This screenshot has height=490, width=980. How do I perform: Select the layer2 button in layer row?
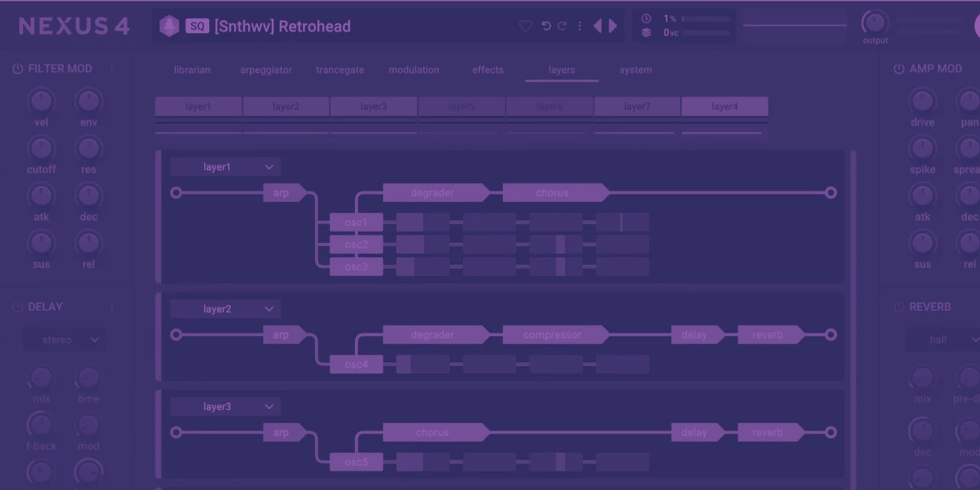286,106
